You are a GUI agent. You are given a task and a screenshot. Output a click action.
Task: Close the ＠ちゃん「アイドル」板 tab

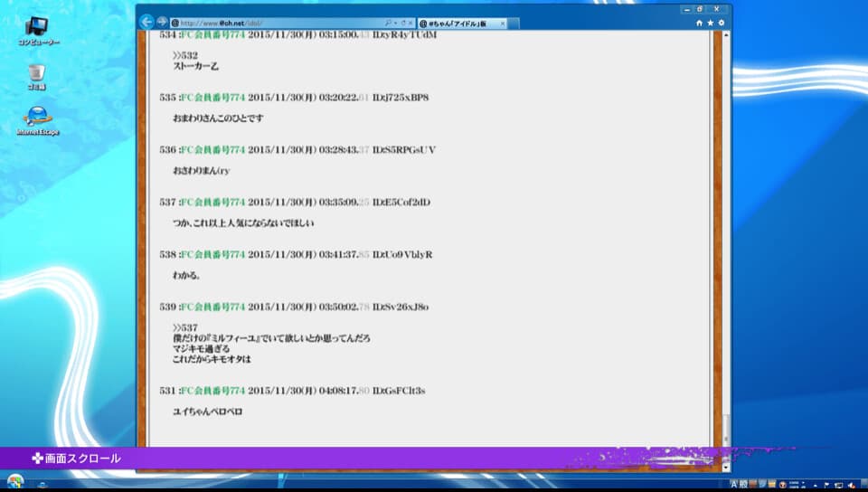click(503, 24)
